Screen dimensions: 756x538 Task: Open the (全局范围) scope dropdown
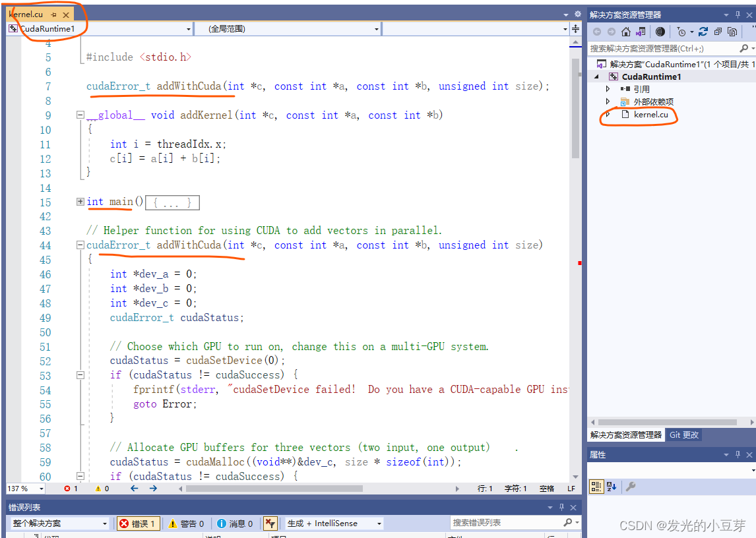377,29
